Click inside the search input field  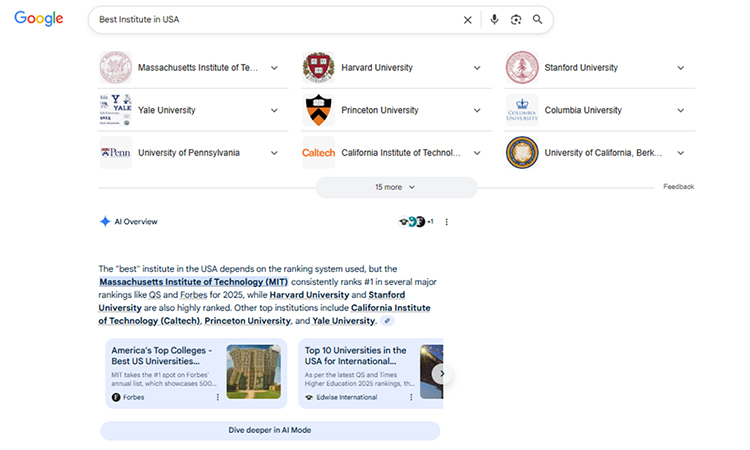(270, 20)
